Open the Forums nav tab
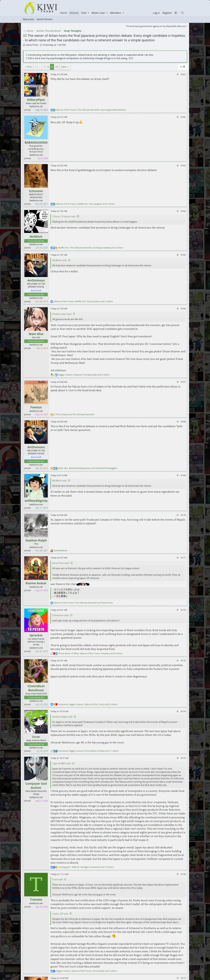 74,13
